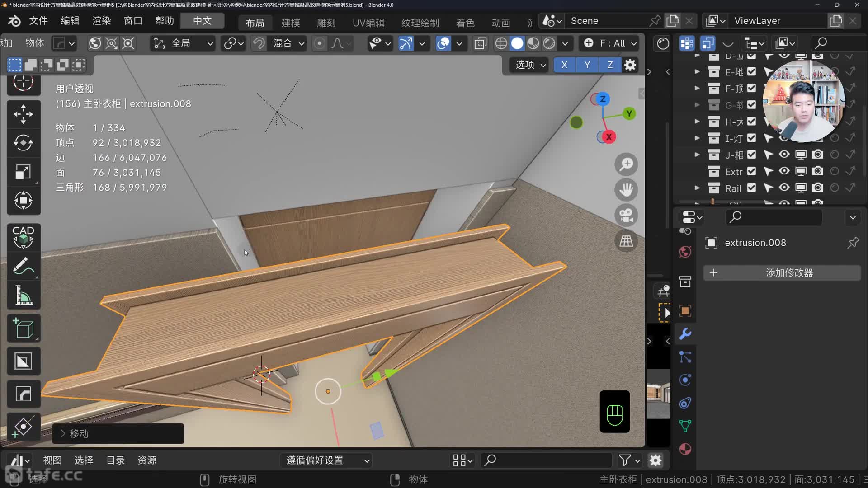Hide the Extr collection with eye icon

(784, 171)
